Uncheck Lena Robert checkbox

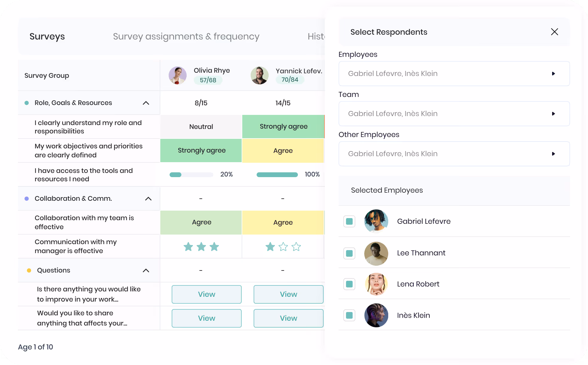pos(349,284)
